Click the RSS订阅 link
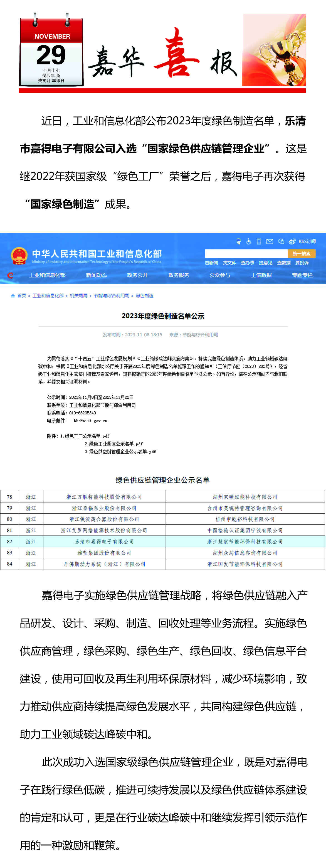The width and height of the screenshot is (326, 868). point(307,242)
